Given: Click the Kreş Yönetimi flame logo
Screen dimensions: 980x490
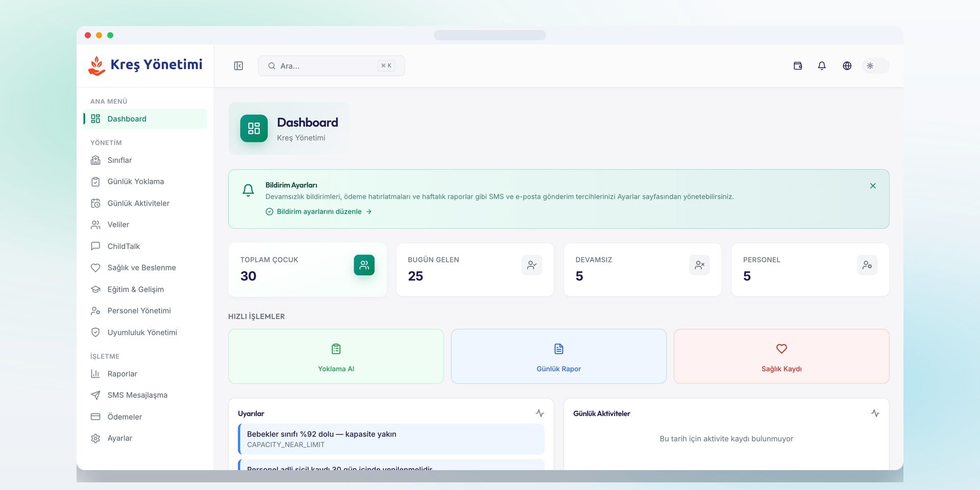Looking at the screenshot, I should coord(96,65).
